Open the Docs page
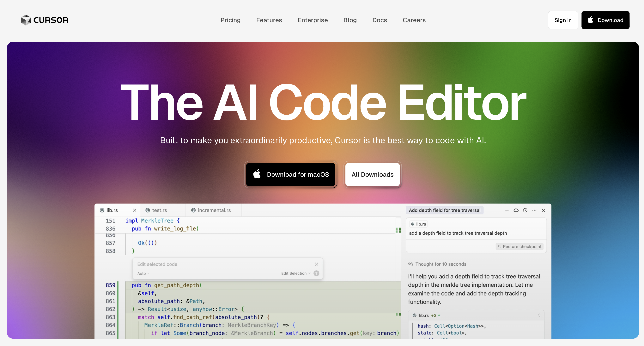The height and width of the screenshot is (346, 644). pyautogui.click(x=380, y=20)
